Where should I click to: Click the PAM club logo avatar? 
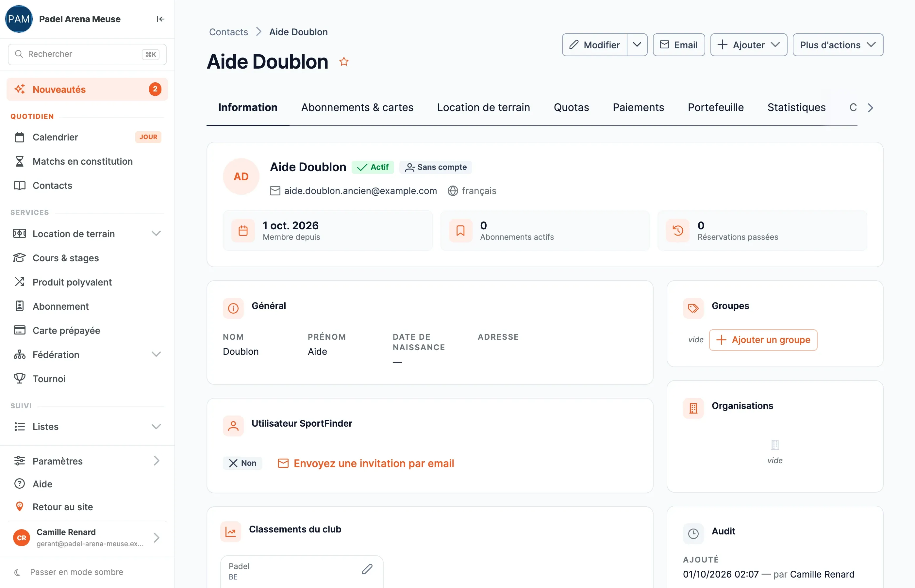pos(19,19)
